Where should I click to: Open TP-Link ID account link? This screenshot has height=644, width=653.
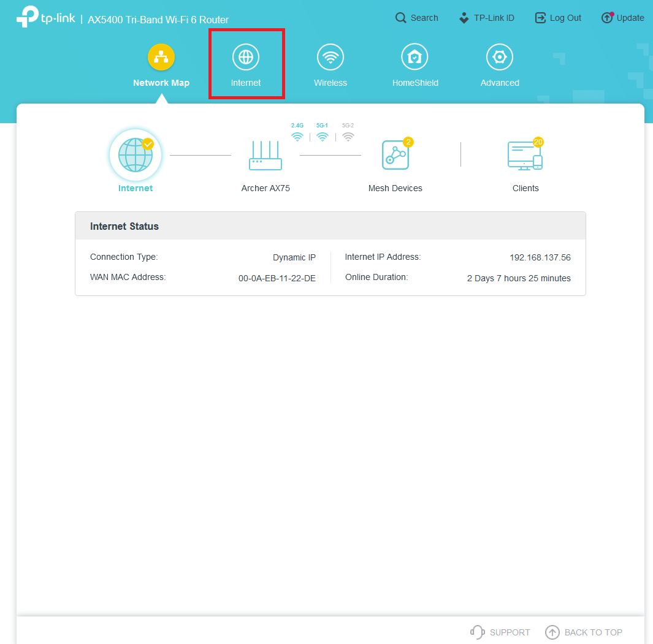[x=486, y=18]
